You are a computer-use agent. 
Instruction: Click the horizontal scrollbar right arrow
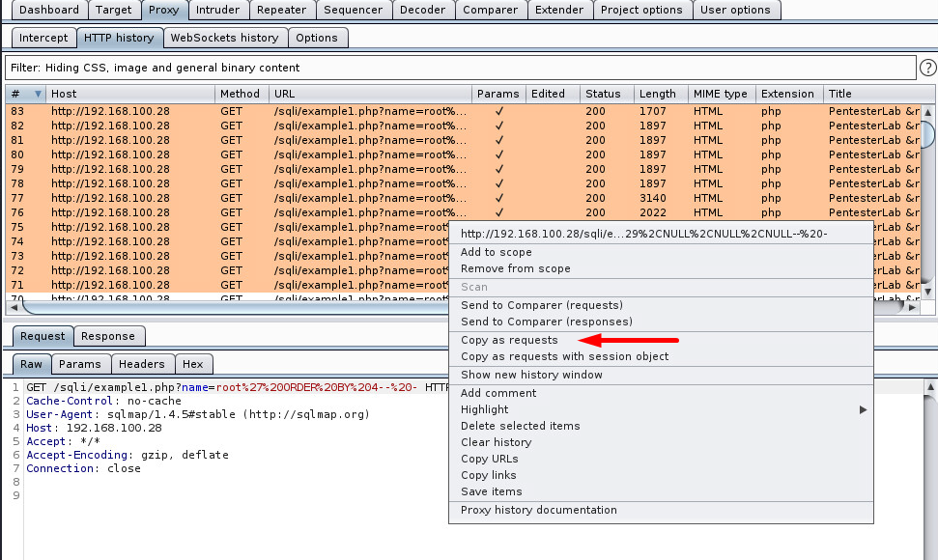point(912,307)
